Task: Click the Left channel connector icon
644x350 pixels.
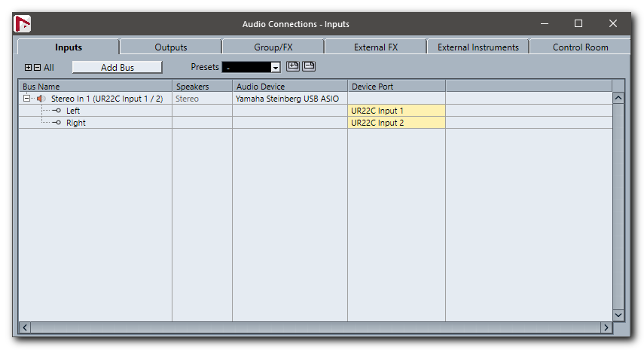Action: (56, 111)
